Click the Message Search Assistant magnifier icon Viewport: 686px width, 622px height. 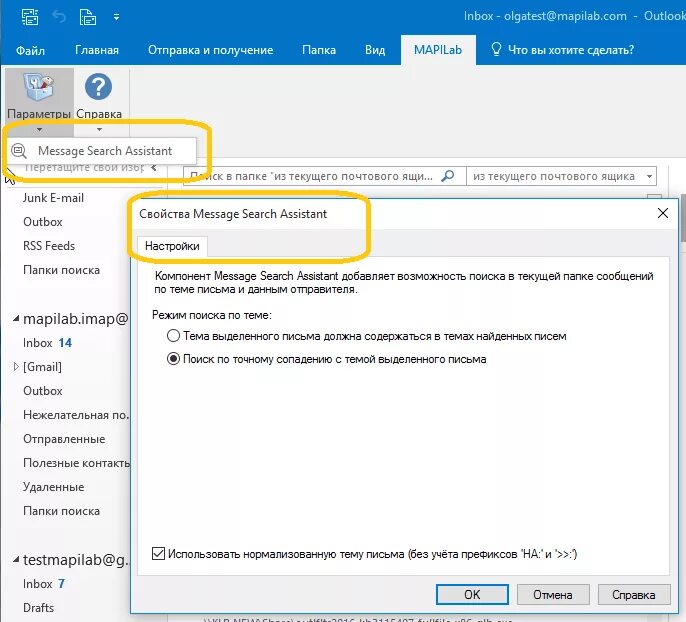19,151
